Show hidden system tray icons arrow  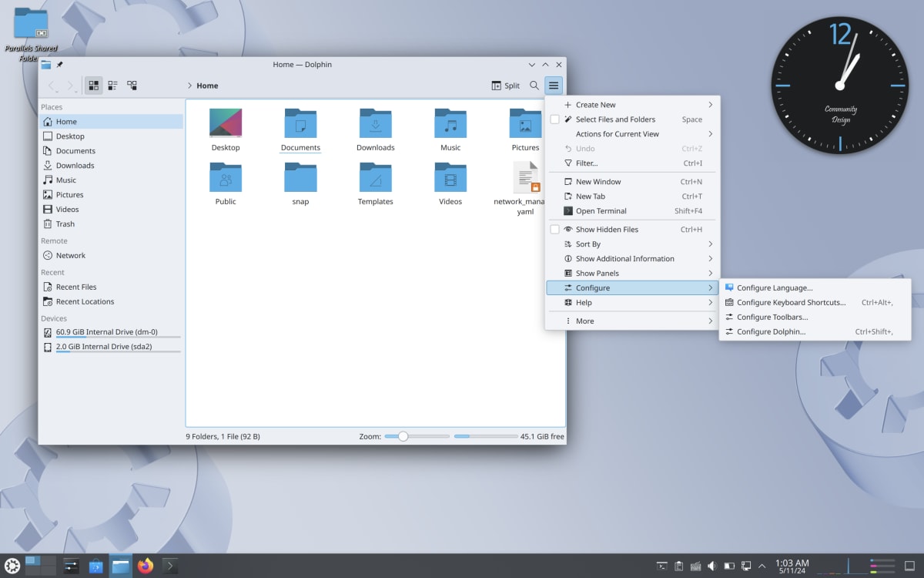point(762,566)
